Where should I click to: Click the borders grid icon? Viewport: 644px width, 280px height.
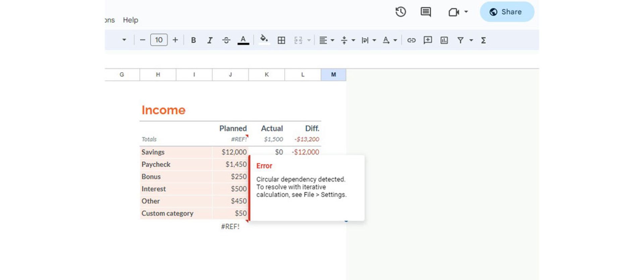click(x=281, y=40)
